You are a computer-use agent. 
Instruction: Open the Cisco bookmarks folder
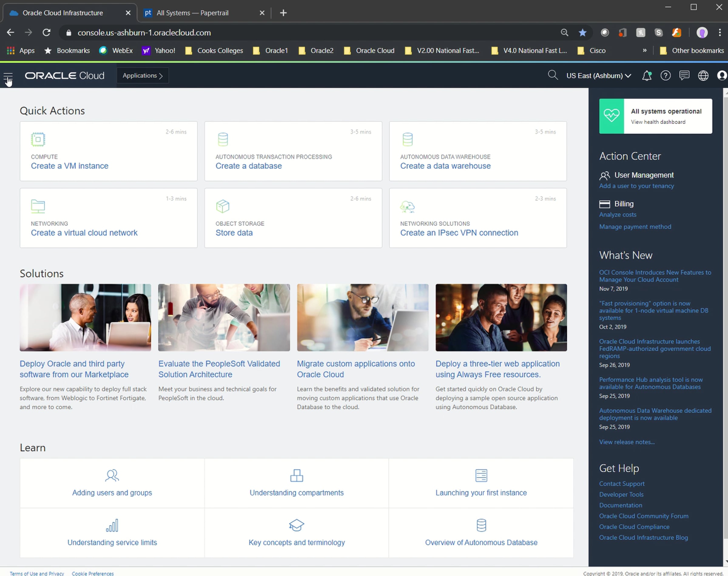coord(591,51)
